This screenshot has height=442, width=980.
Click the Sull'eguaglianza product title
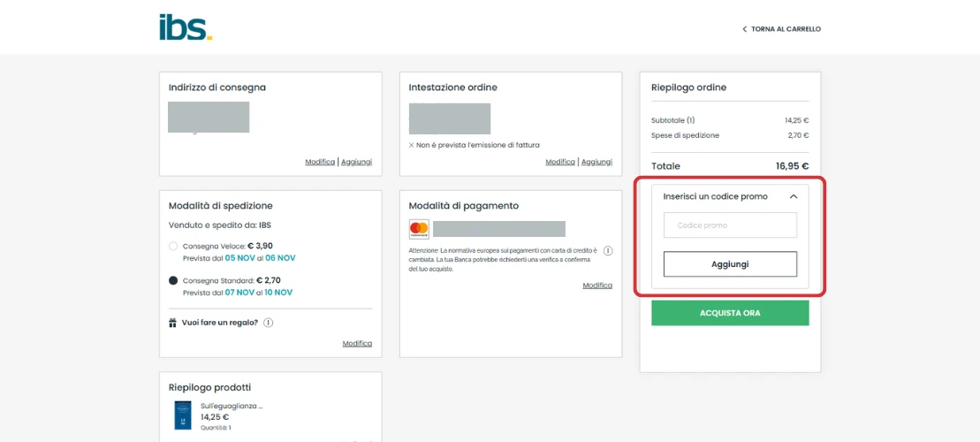pos(232,406)
